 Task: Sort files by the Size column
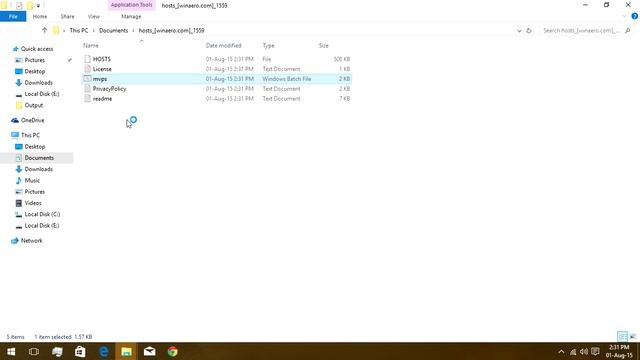[324, 46]
